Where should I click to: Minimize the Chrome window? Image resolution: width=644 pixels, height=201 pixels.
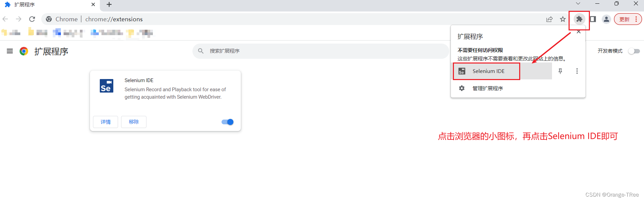(x=597, y=4)
